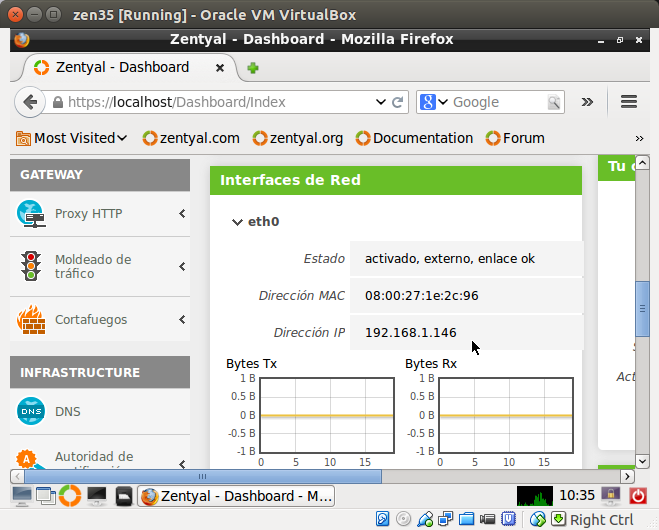Click VirtualBox shared folders indicator
This screenshot has width=659, height=530.
coord(467,519)
